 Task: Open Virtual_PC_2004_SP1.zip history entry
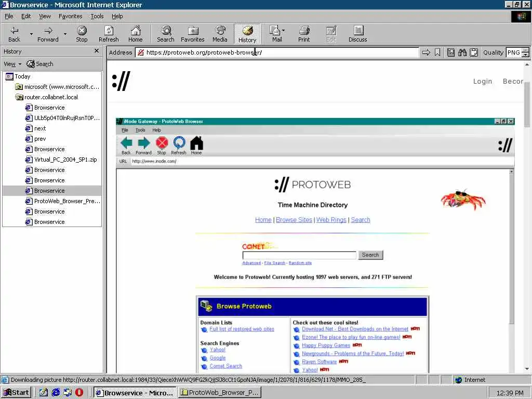pyautogui.click(x=61, y=159)
